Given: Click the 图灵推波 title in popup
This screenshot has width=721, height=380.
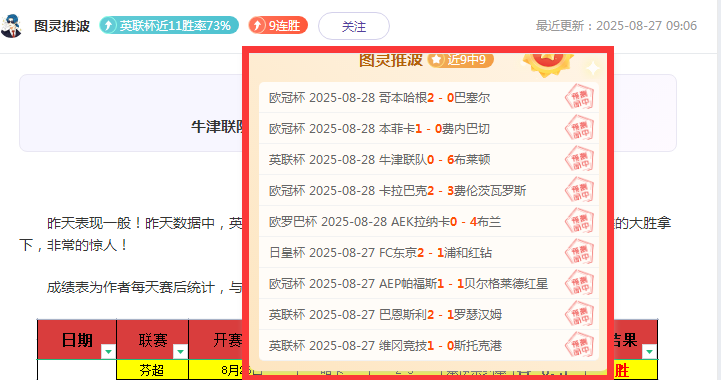Looking at the screenshot, I should coord(390,60).
